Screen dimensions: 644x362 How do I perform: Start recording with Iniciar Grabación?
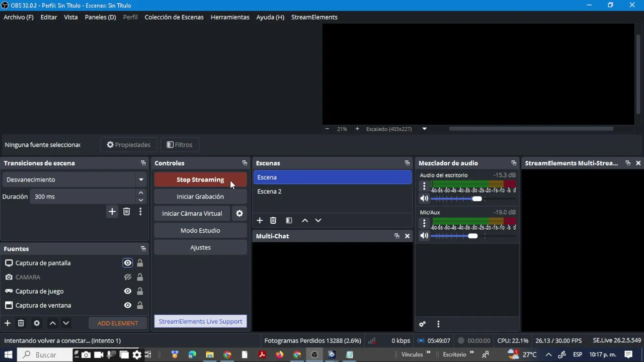(200, 197)
